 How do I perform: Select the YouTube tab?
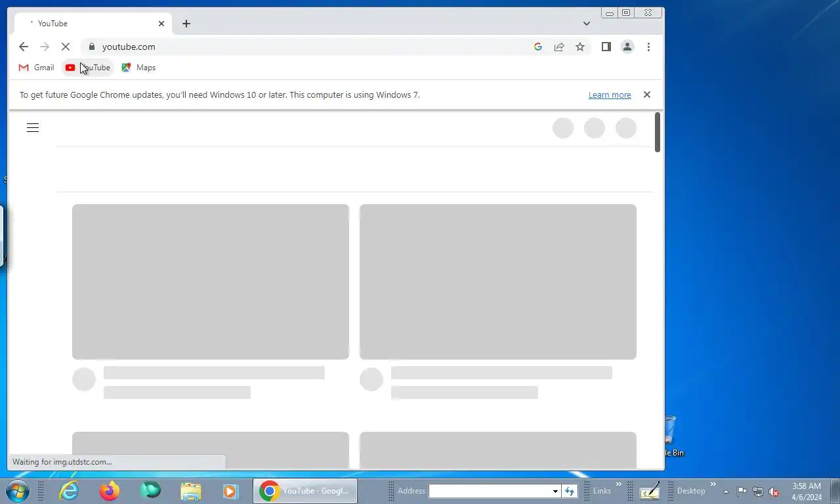[93, 24]
